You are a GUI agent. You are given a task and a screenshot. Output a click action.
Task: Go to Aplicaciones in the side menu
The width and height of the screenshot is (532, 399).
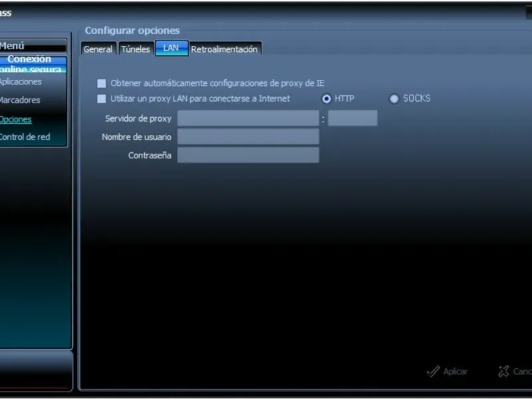point(21,82)
